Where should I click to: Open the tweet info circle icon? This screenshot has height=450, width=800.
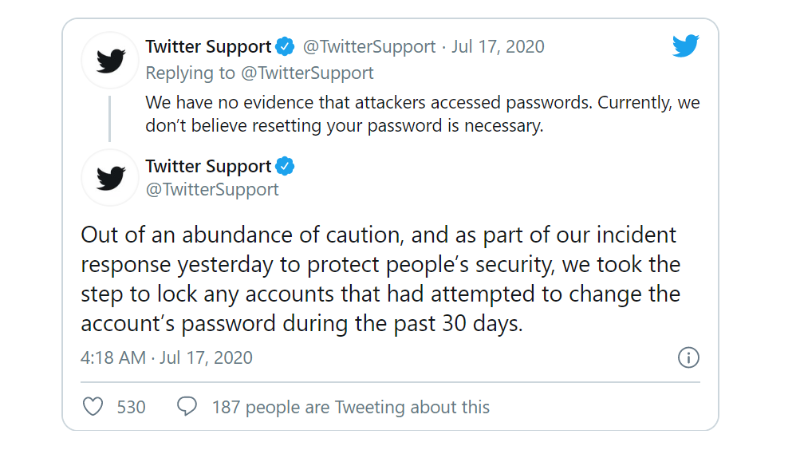tap(688, 357)
